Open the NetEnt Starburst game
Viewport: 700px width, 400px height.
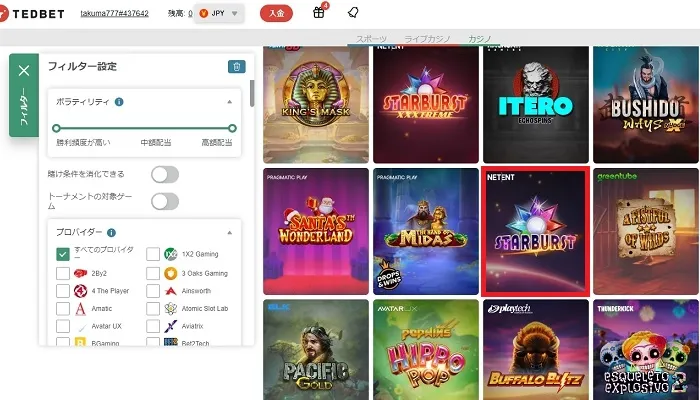coord(536,231)
